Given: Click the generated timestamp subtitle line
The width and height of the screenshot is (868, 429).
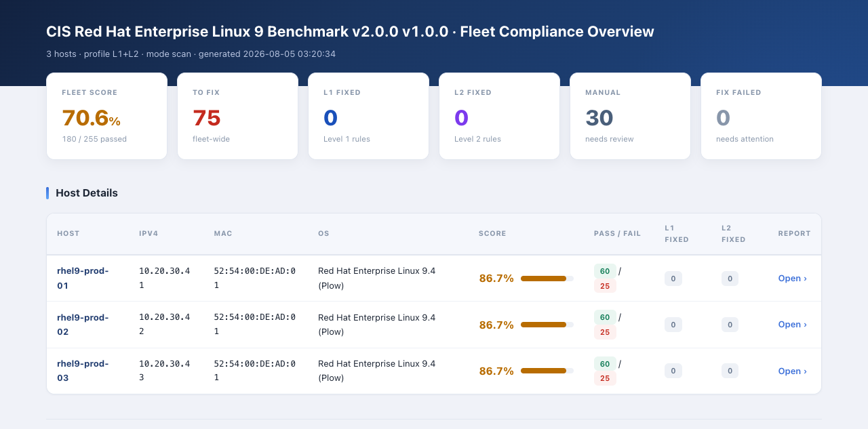Looking at the screenshot, I should [191, 54].
